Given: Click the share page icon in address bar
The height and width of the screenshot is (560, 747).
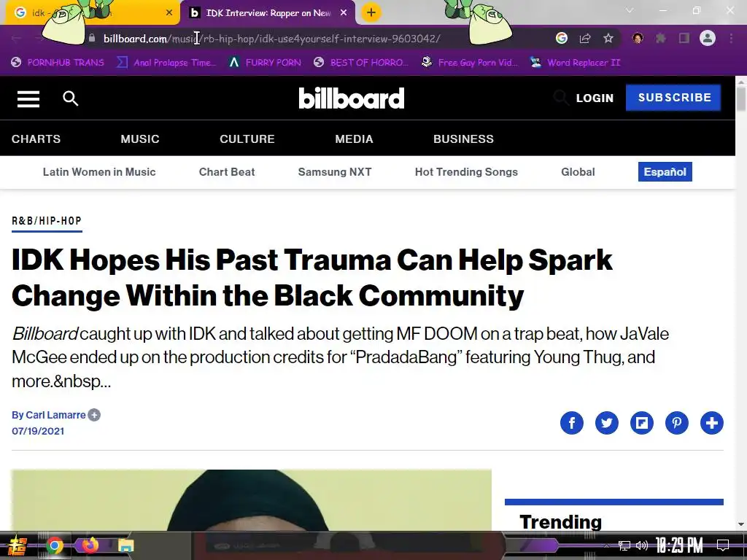Looking at the screenshot, I should click(x=585, y=38).
